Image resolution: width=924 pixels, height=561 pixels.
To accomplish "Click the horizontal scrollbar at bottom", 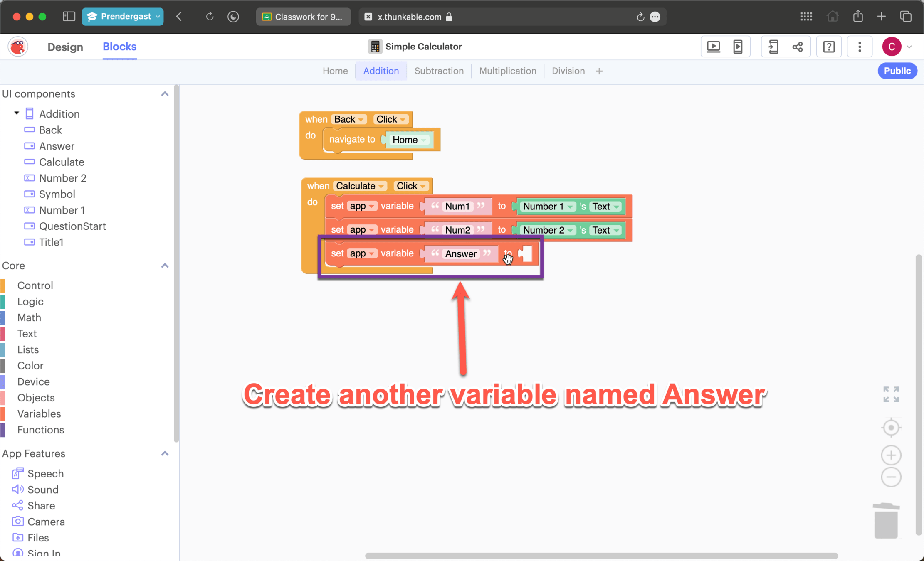I will pyautogui.click(x=601, y=556).
